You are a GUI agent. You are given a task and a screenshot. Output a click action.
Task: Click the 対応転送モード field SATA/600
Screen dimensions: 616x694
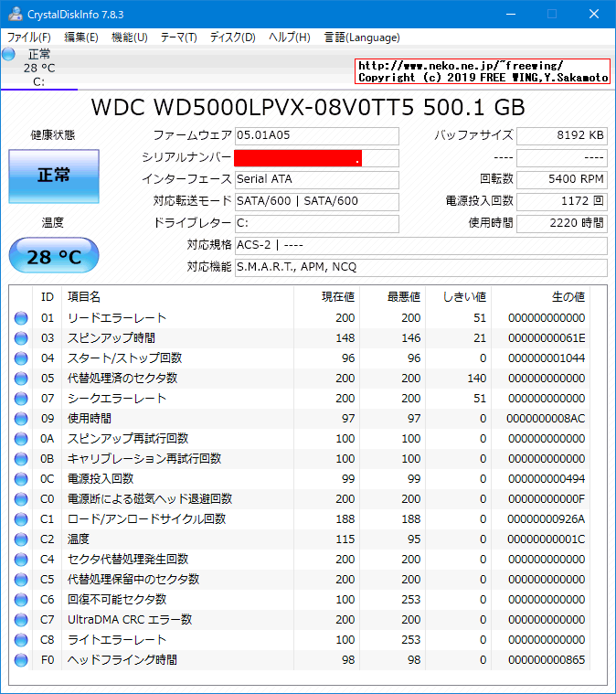(x=317, y=201)
